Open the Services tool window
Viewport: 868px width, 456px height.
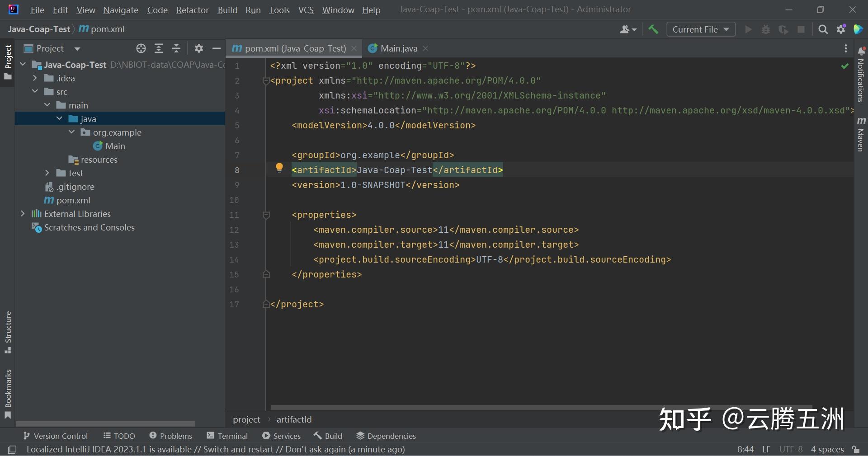coord(281,436)
